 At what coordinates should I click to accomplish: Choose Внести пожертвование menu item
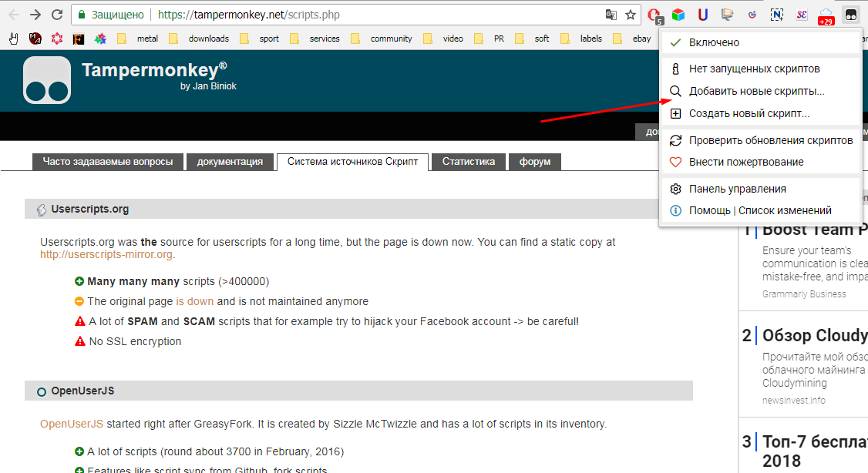[761, 162]
